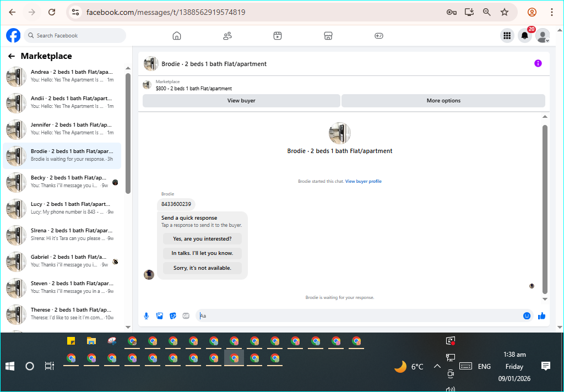Open SIrena conversation

(x=62, y=235)
